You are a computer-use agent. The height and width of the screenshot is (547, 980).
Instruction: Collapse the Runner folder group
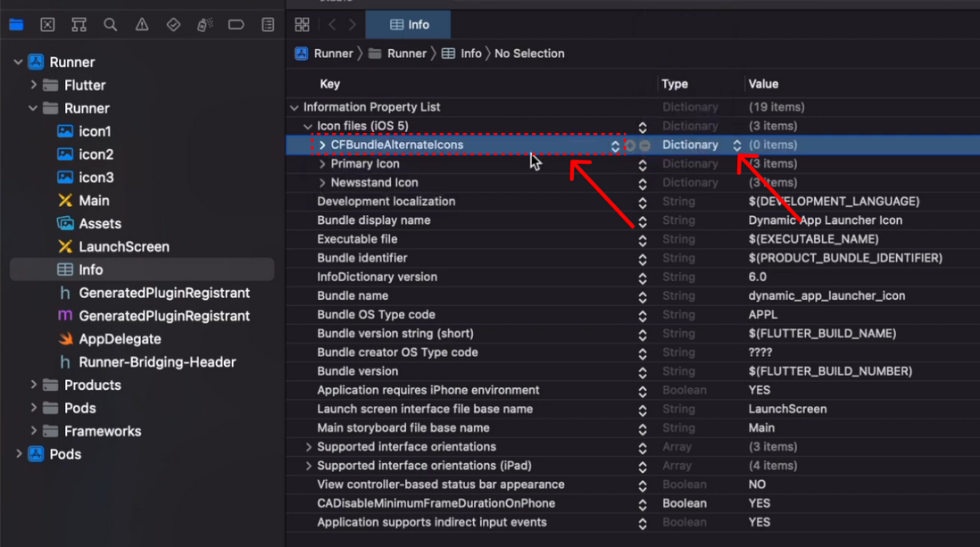click(33, 108)
